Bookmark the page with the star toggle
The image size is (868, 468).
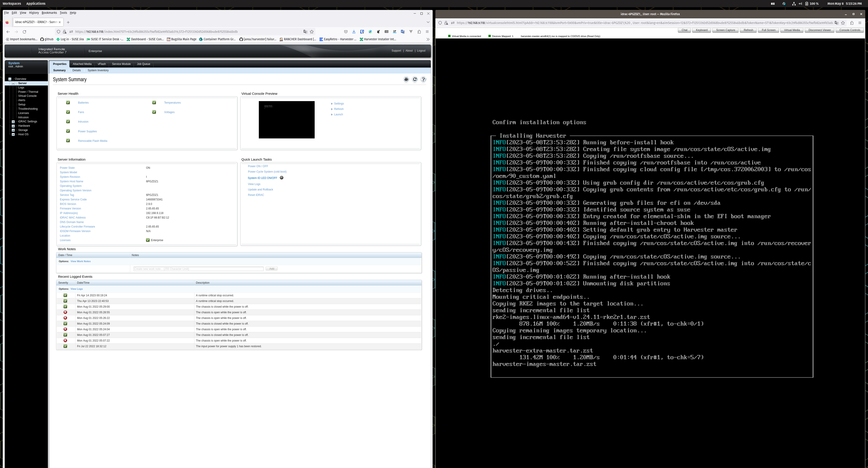311,31
